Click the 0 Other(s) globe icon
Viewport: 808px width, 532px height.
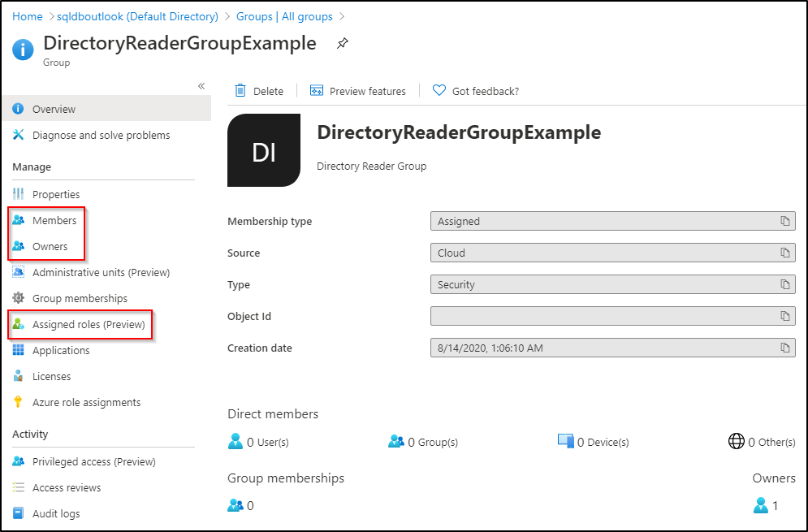click(737, 441)
